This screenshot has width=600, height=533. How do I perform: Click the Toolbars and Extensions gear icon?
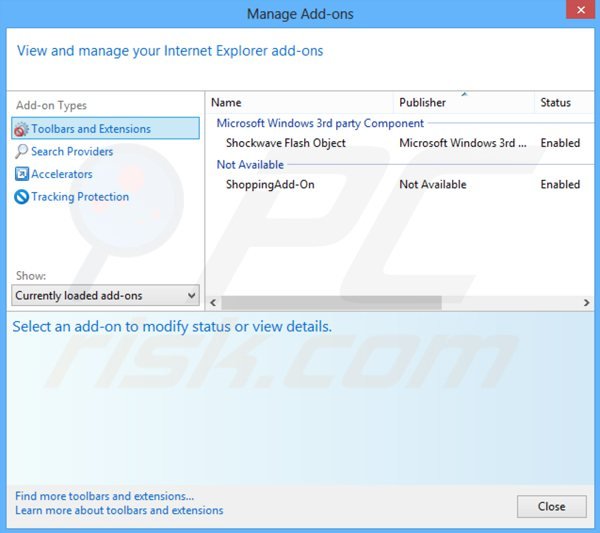pos(21,129)
